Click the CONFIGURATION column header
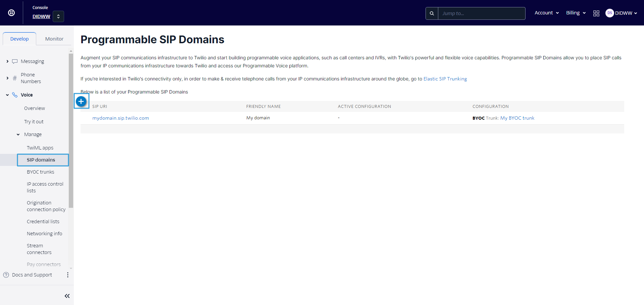 pyautogui.click(x=491, y=107)
